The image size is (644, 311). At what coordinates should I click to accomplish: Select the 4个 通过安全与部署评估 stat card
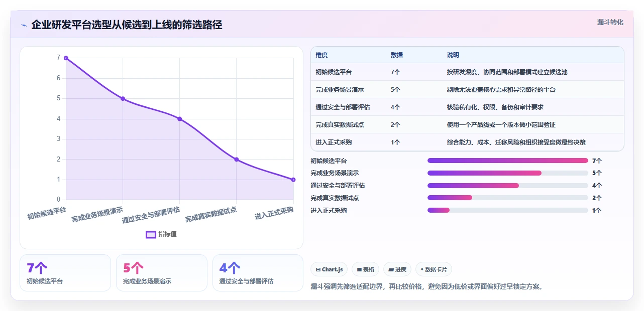click(x=258, y=273)
